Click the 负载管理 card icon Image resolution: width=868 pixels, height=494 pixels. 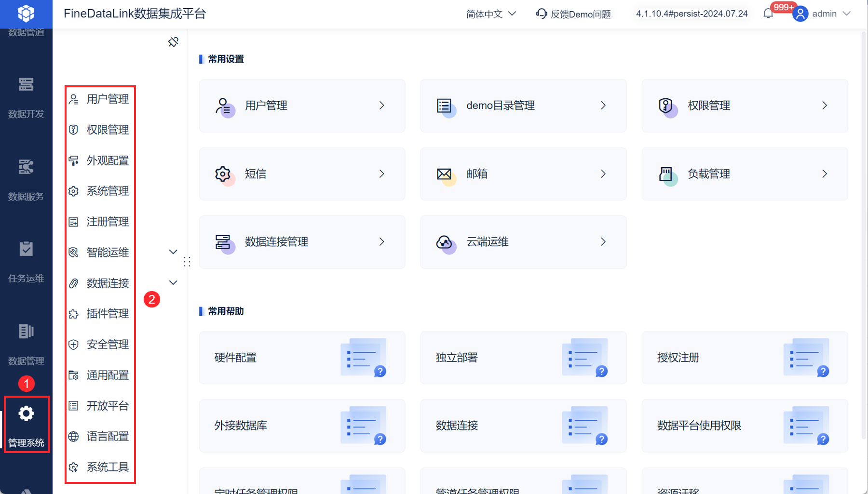665,174
